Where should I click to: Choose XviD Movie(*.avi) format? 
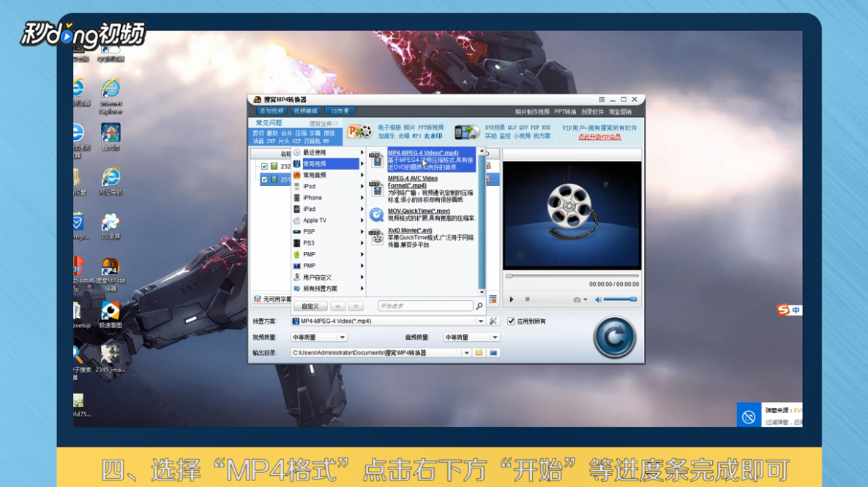[x=410, y=231]
